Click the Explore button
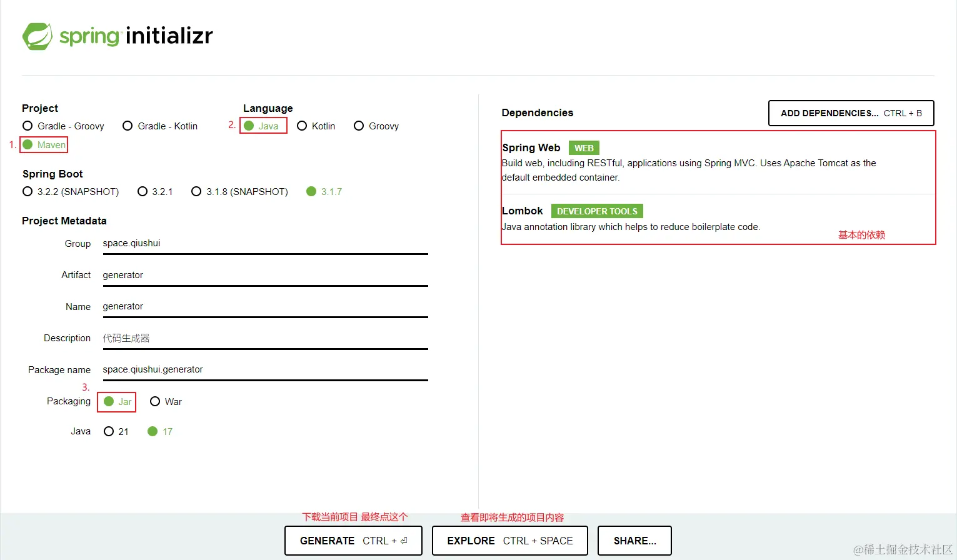957x560 pixels. click(509, 541)
